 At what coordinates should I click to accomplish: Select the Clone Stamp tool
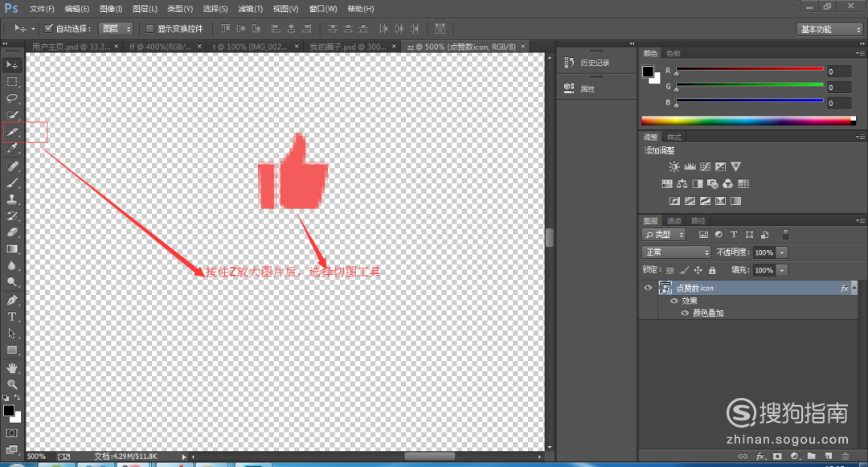pos(12,199)
